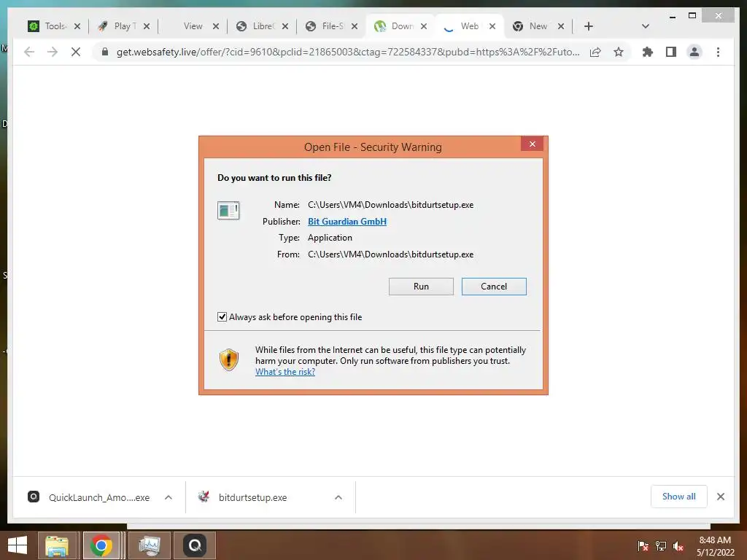Open the tab search dropdown
Image resolution: width=747 pixels, height=560 pixels.
pos(646,26)
